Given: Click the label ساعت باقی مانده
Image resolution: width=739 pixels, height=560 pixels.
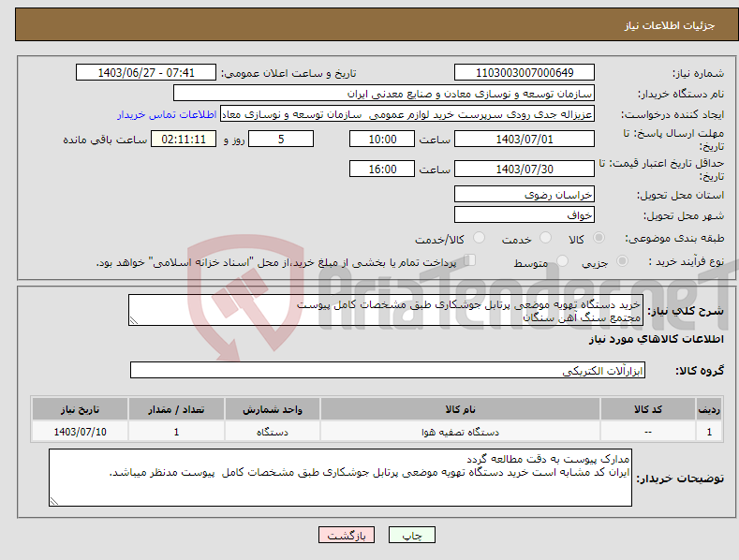Looking at the screenshot, I should (x=105, y=140).
